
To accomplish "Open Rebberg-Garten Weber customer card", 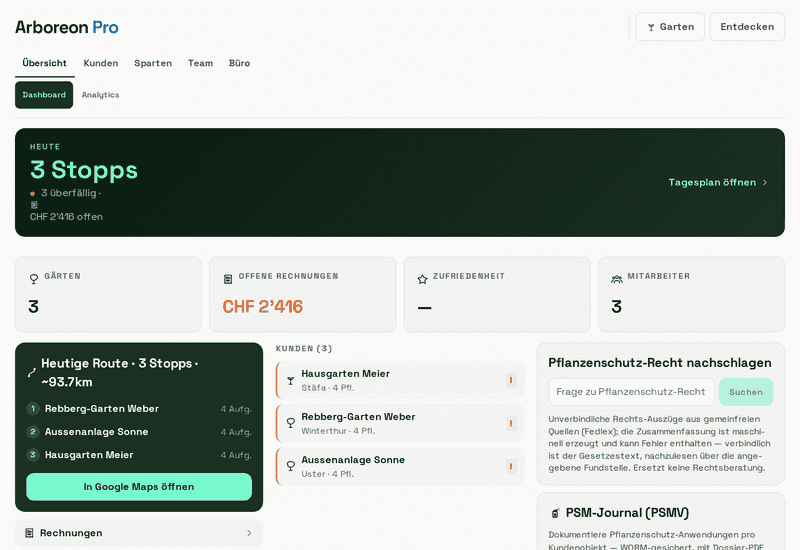I will tap(399, 423).
